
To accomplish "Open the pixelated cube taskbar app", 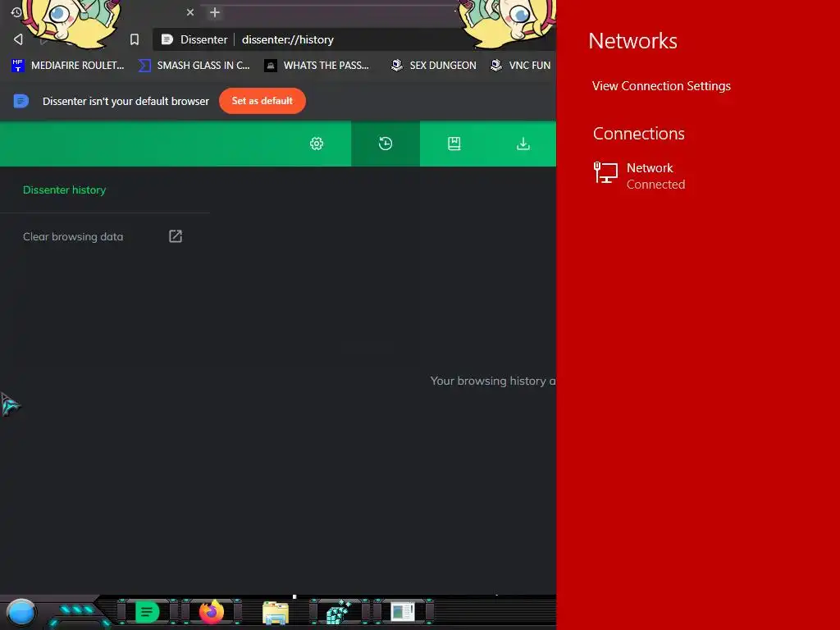I will pyautogui.click(x=339, y=612).
